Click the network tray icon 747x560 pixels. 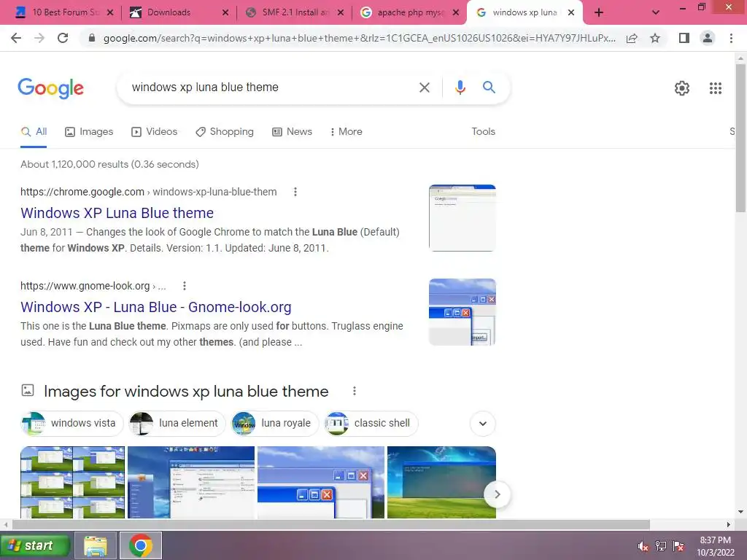(x=661, y=546)
